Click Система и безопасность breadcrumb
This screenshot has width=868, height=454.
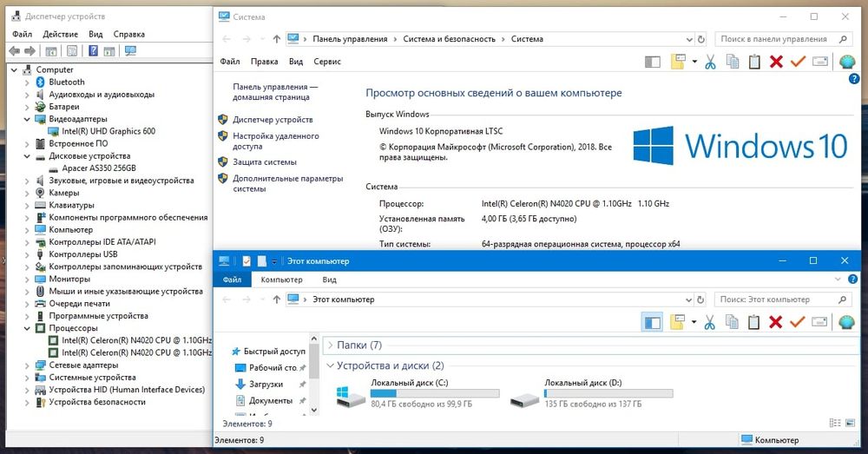tap(449, 39)
